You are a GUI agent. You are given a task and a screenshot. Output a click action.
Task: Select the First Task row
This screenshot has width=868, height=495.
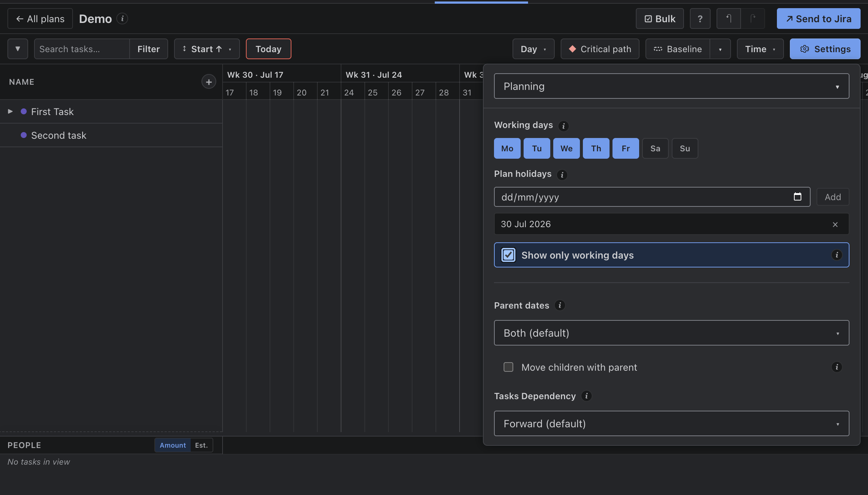111,111
